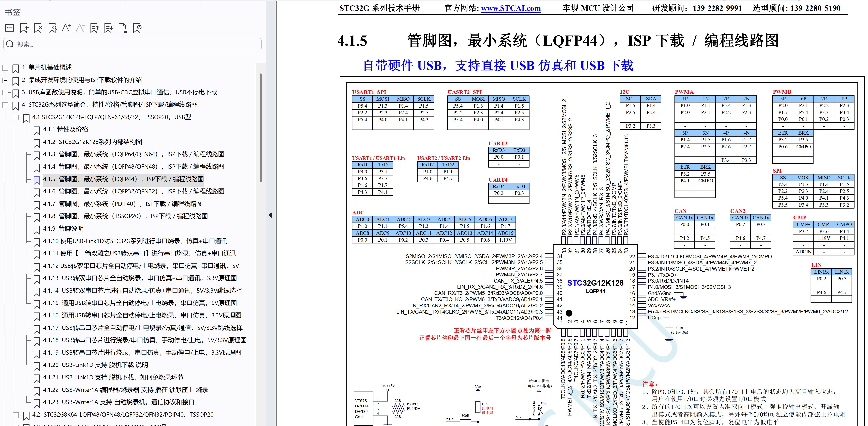Increase the bookmark font size
Viewport: 868px width, 426px height.
tap(66, 28)
